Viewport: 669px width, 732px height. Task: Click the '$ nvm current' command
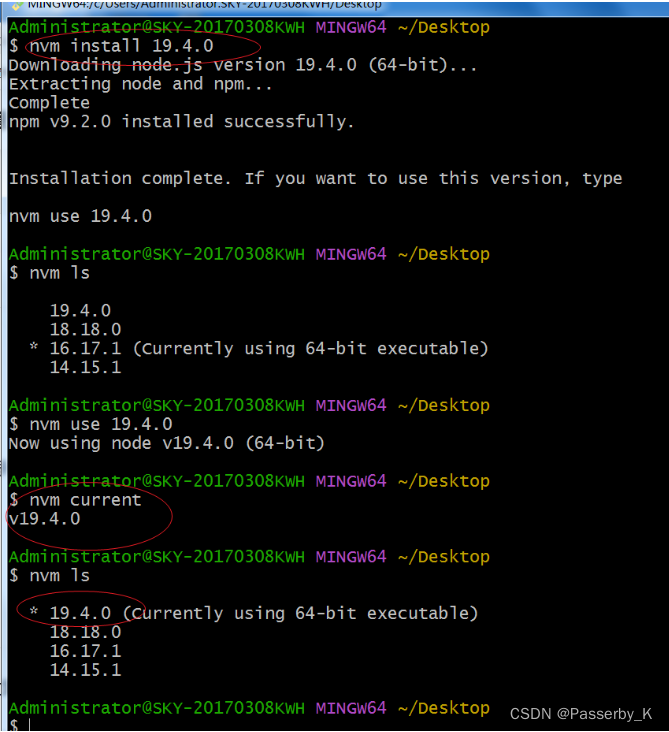click(x=75, y=500)
